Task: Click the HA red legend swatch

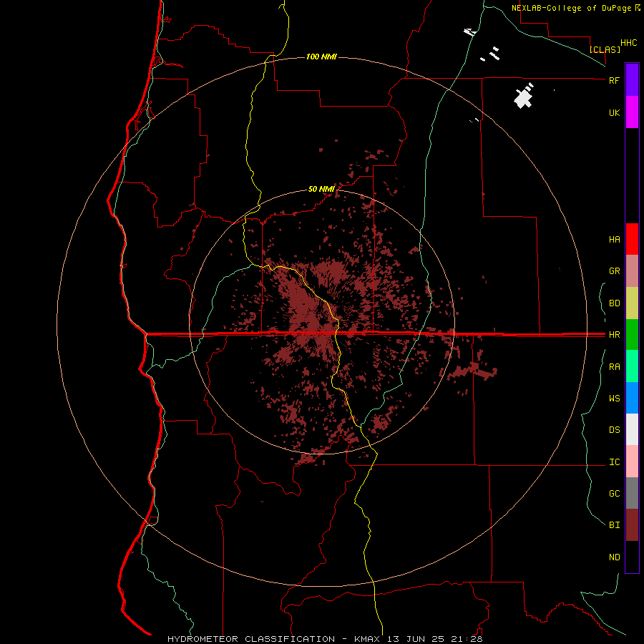Action: coord(632,239)
